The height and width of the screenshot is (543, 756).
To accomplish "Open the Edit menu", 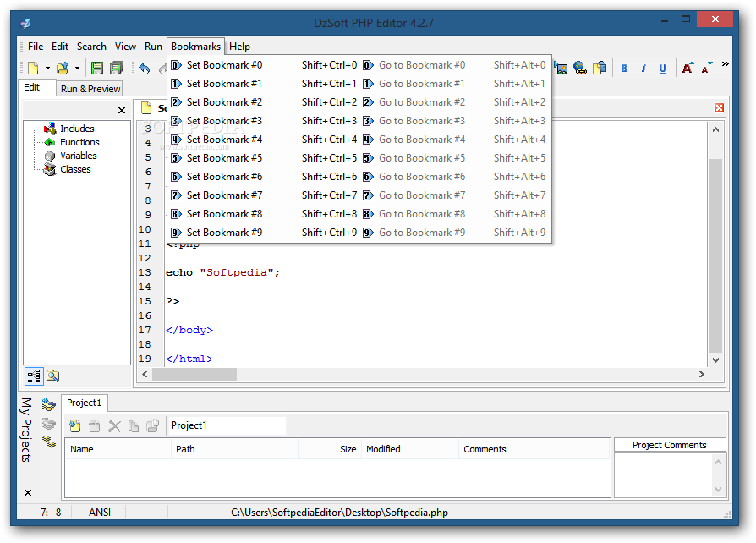I will click(x=60, y=47).
